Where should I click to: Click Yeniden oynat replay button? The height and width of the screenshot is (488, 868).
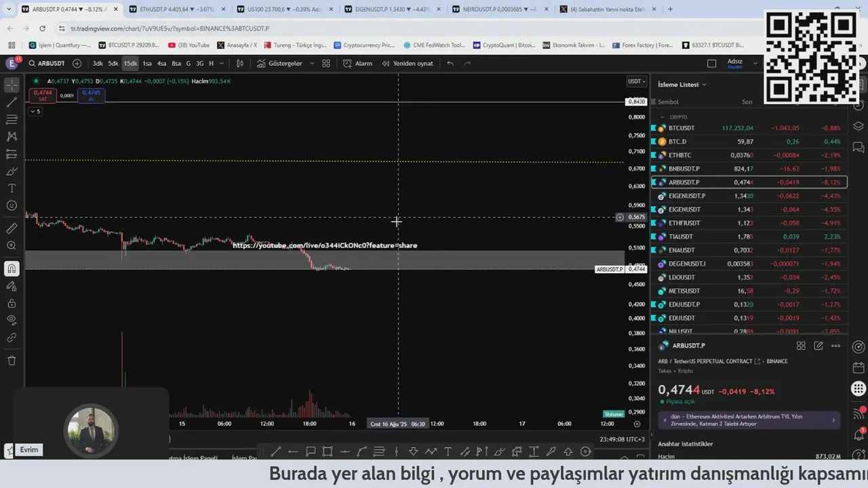pyautogui.click(x=407, y=63)
